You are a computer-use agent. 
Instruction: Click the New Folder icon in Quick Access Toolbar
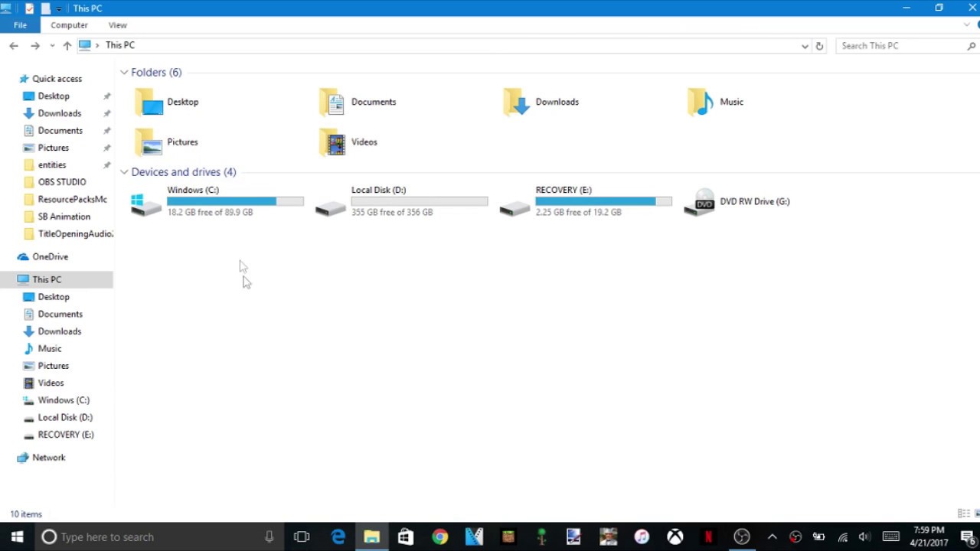(46, 8)
